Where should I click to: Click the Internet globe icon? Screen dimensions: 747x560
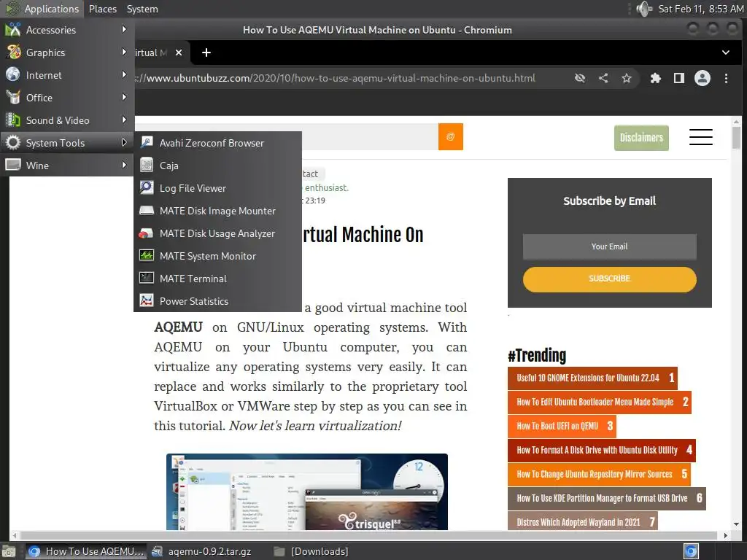point(13,74)
